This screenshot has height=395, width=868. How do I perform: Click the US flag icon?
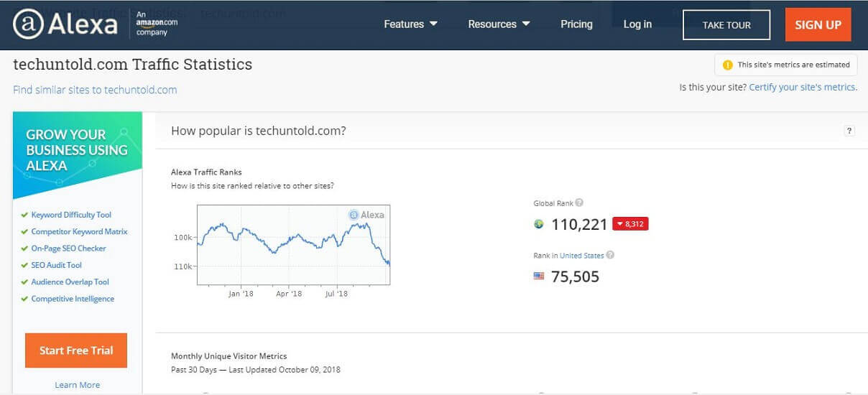pyautogui.click(x=539, y=276)
